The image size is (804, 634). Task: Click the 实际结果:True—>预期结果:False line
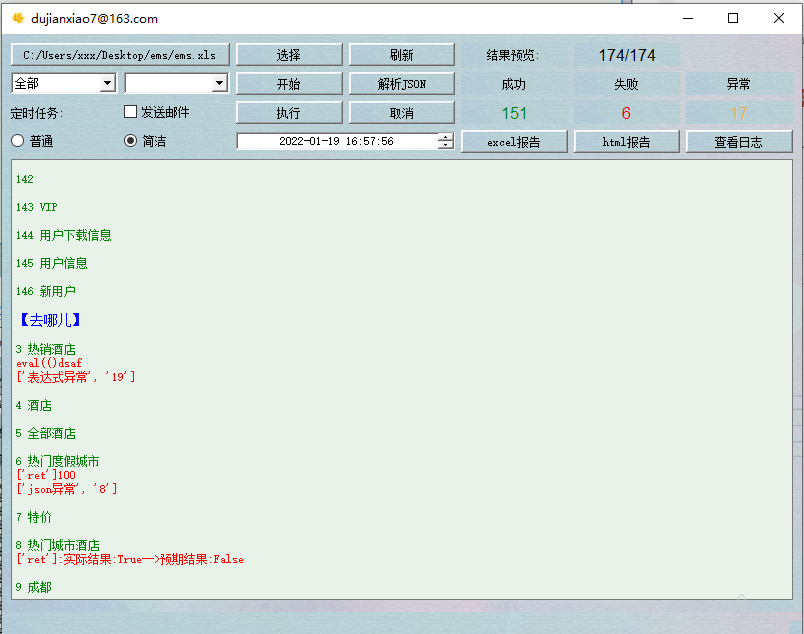click(130, 559)
